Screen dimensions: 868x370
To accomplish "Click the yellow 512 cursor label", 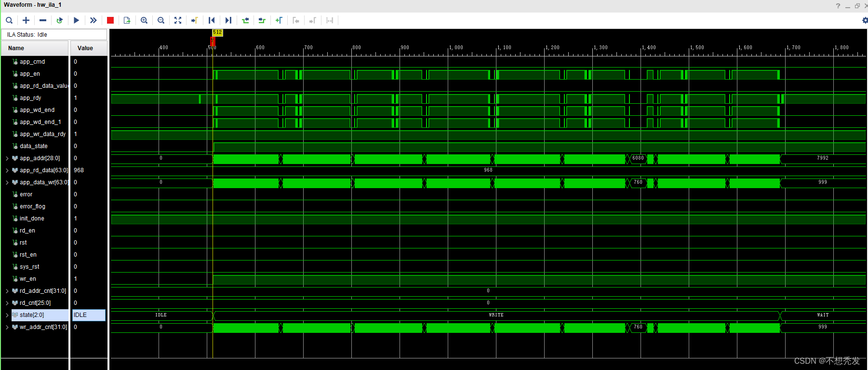I will (217, 32).
